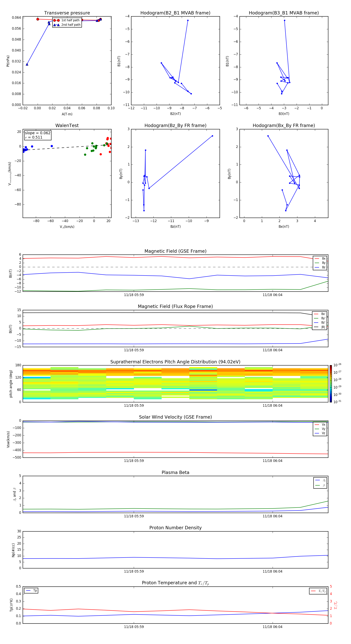Viewport: 351px width, 644px height.
Task: Click the 'WalenTest' plot title
Action: click(x=67, y=125)
